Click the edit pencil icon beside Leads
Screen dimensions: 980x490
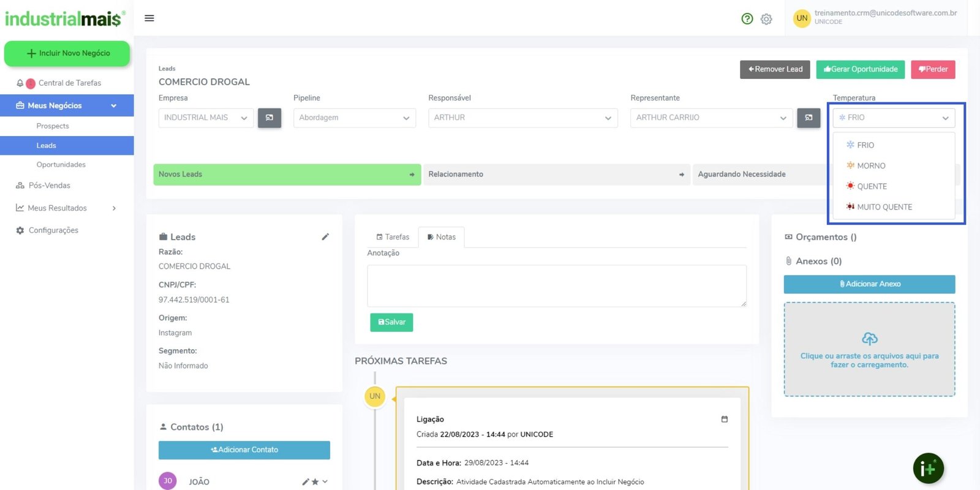[x=325, y=237]
